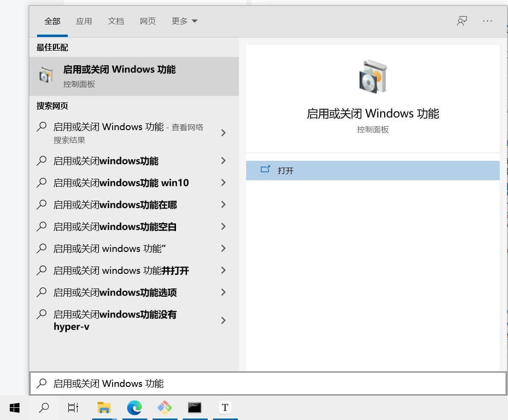Click the search icon beside 启用或关闭windows功能选项
This screenshot has height=420, width=508.
pos(41,292)
